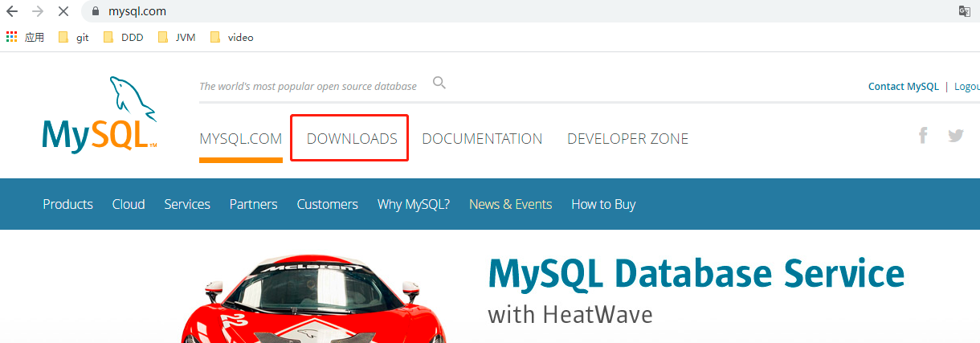Click the search magnifier icon
Viewport: 980px width, 343px height.
tap(439, 83)
